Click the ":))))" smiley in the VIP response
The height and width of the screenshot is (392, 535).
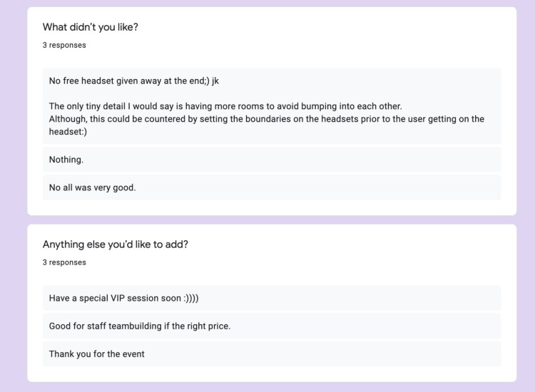(x=191, y=298)
